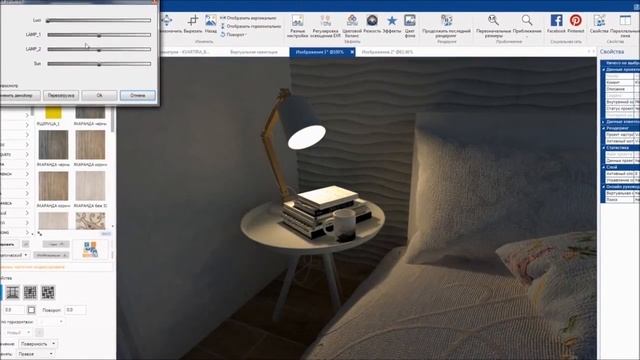Collapse the Статистика properties section
640x360 pixels.
click(604, 148)
